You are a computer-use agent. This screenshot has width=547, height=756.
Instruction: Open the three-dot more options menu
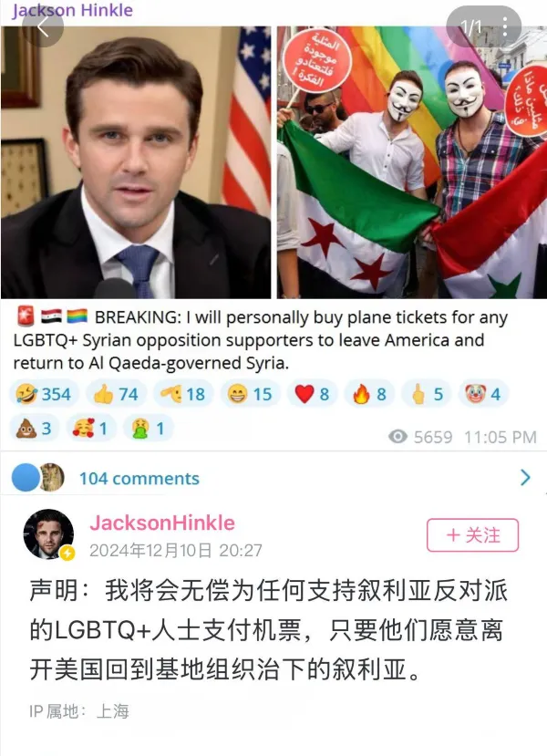[x=504, y=27]
